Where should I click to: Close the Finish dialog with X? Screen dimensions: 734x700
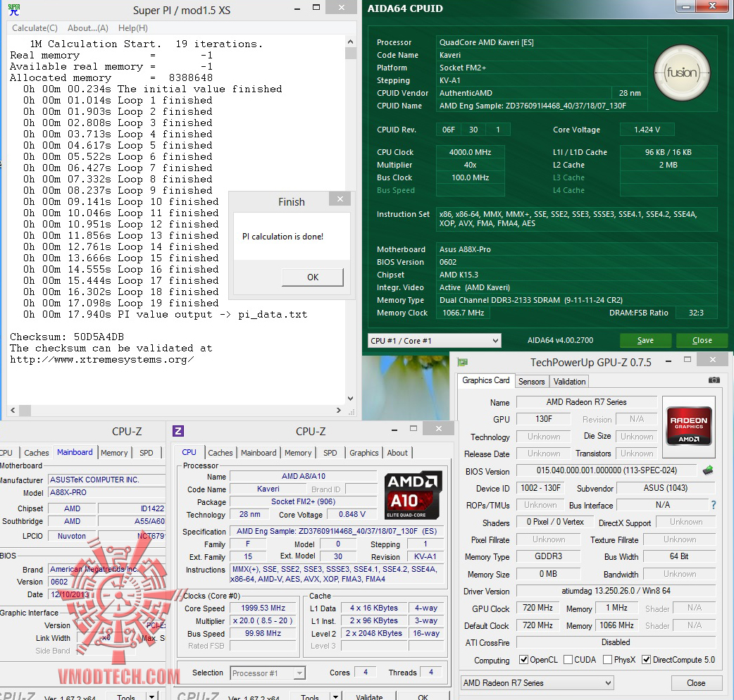[x=340, y=199]
